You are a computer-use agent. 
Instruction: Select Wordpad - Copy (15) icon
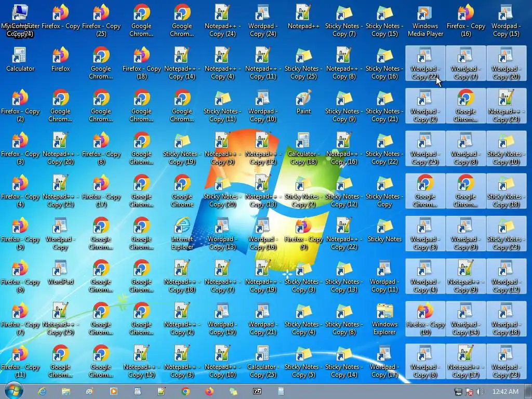(x=506, y=21)
